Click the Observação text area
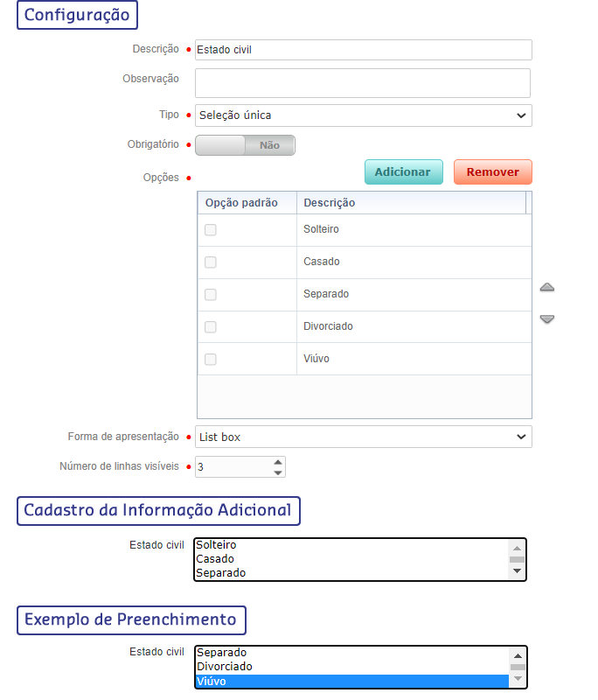The height and width of the screenshot is (700, 598). (x=363, y=83)
